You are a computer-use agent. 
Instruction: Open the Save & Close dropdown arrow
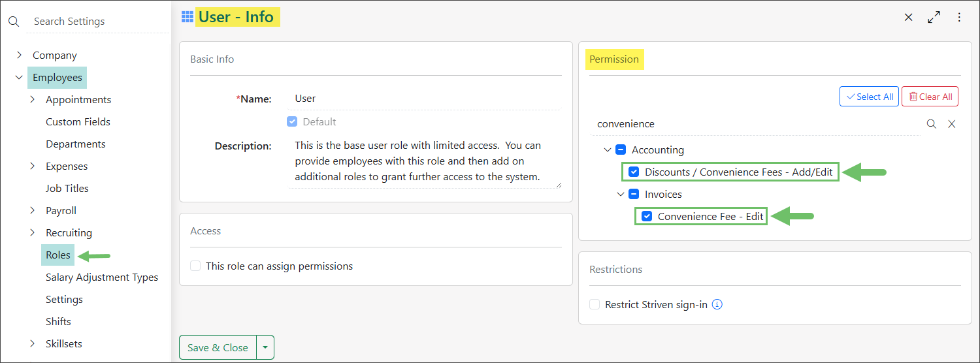(265, 347)
